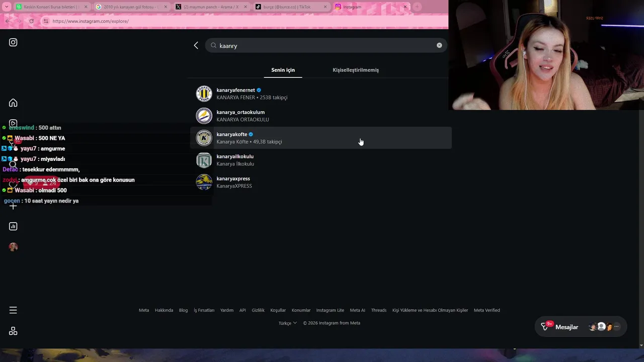The width and height of the screenshot is (644, 362).
Task: Select the Kişiselleştirilmemiş tab
Action: (356, 70)
